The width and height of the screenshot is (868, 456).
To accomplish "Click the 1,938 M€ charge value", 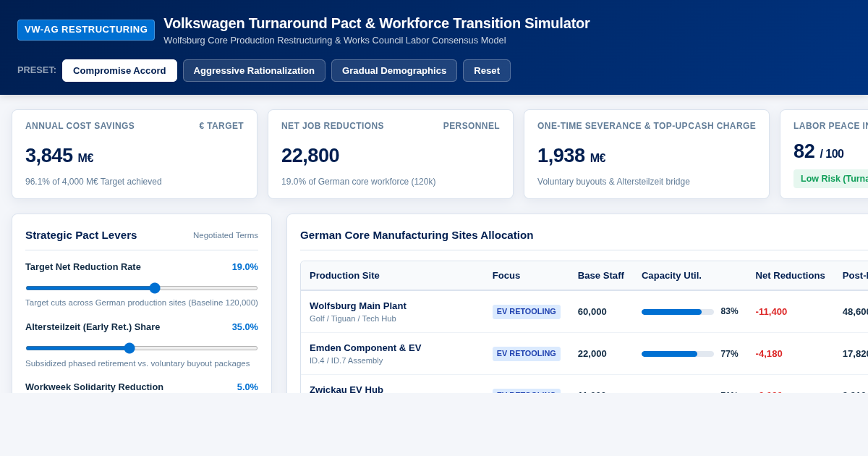I will (x=571, y=156).
